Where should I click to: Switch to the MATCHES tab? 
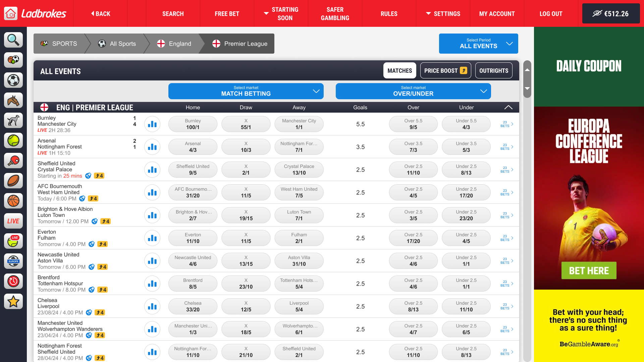pos(399,70)
